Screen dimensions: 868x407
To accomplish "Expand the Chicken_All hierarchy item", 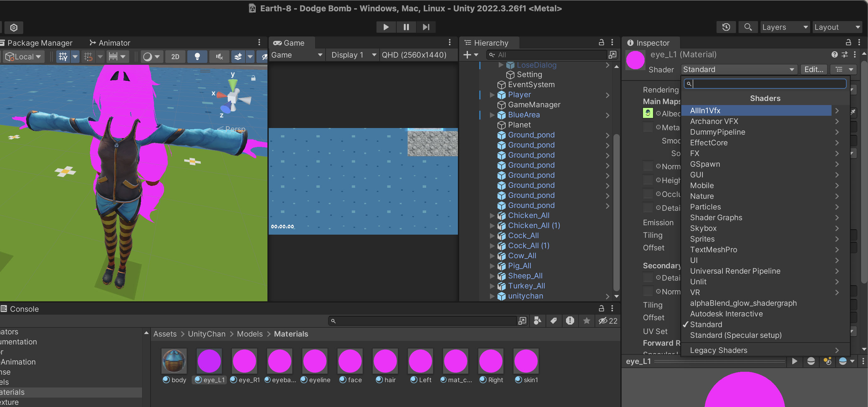I will coord(492,215).
